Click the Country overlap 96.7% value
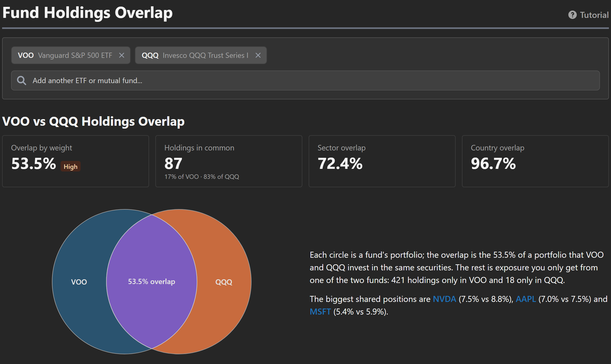611x364 pixels. tap(493, 164)
